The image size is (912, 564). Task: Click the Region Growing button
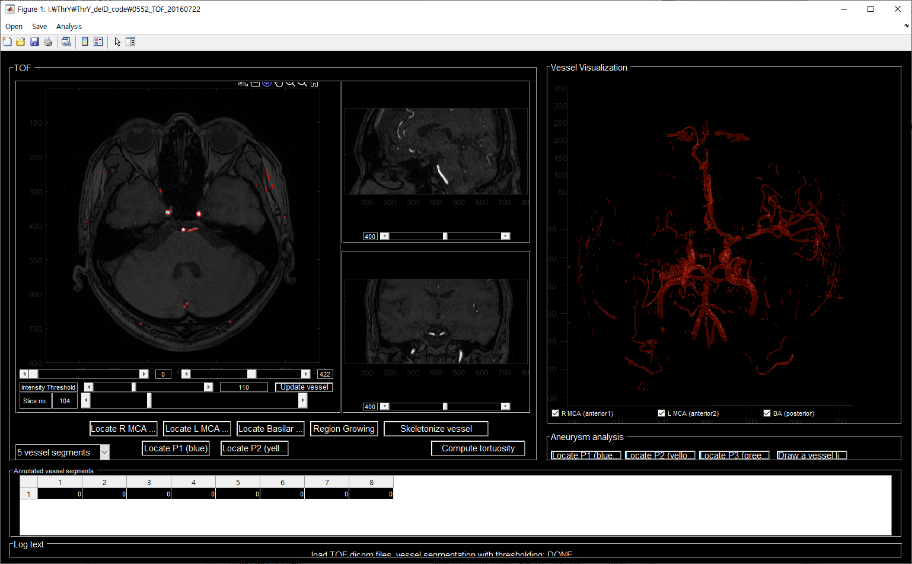[x=344, y=428]
